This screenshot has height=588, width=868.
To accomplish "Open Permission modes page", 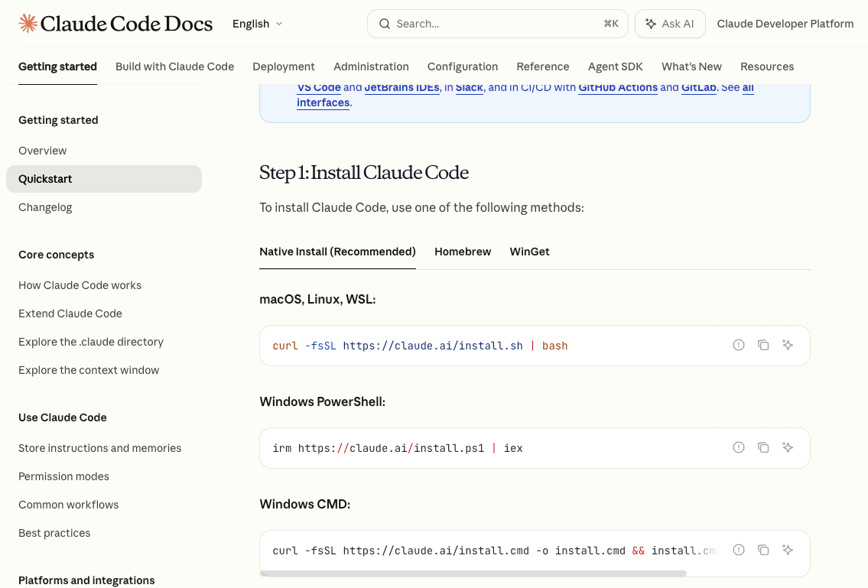I will click(x=63, y=476).
